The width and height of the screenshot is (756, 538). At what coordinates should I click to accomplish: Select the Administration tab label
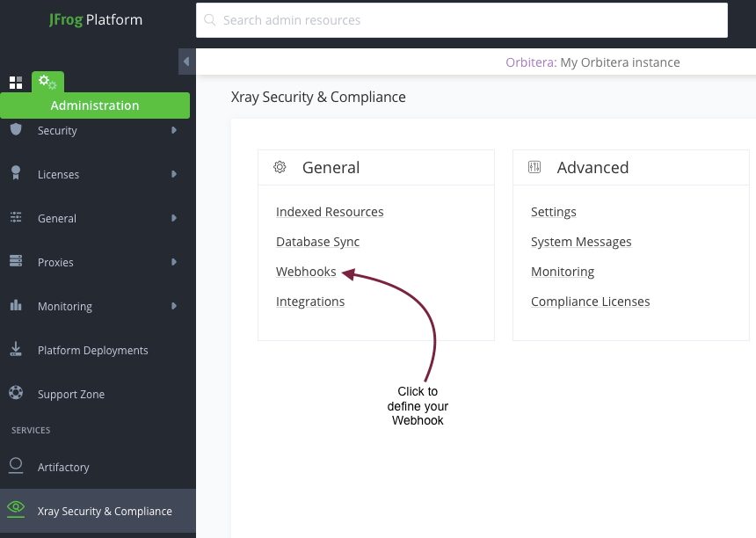[x=95, y=105]
